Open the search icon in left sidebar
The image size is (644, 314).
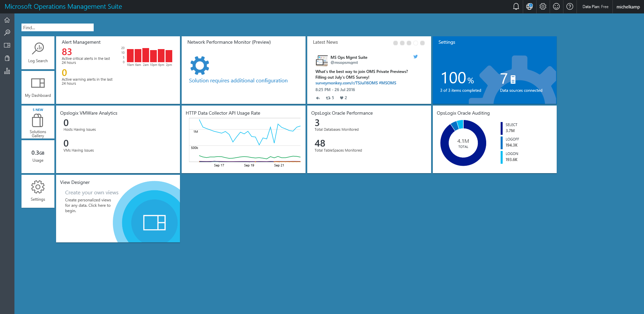click(7, 33)
